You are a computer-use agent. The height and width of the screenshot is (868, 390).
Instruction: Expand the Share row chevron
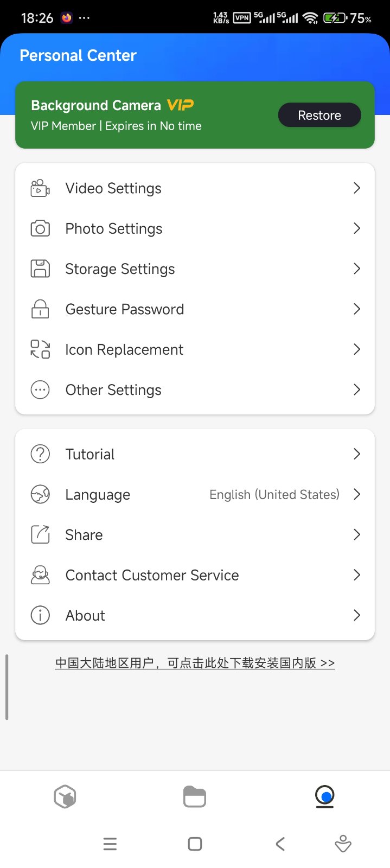[x=356, y=535]
